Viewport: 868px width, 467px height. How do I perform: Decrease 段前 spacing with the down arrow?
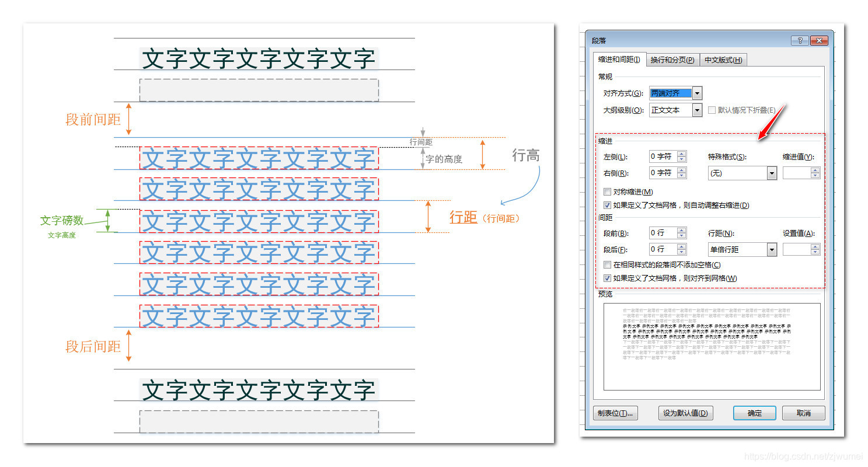pos(682,236)
